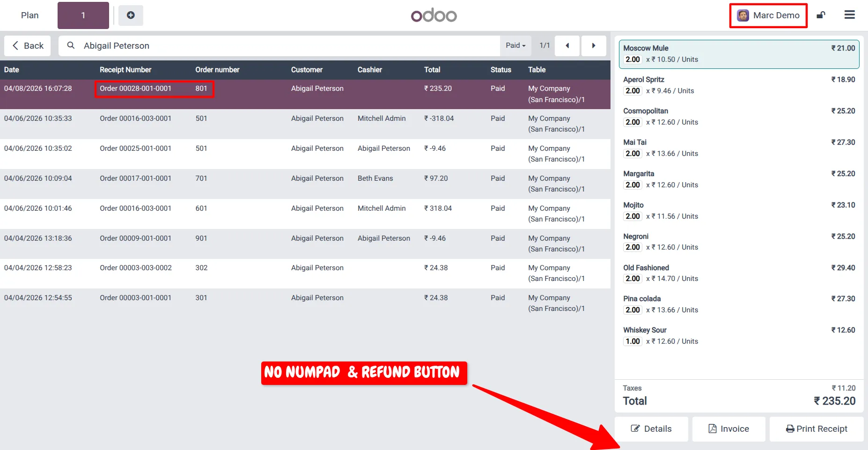The height and width of the screenshot is (450, 868).
Task: Click the Invoice button
Action: [729, 429]
